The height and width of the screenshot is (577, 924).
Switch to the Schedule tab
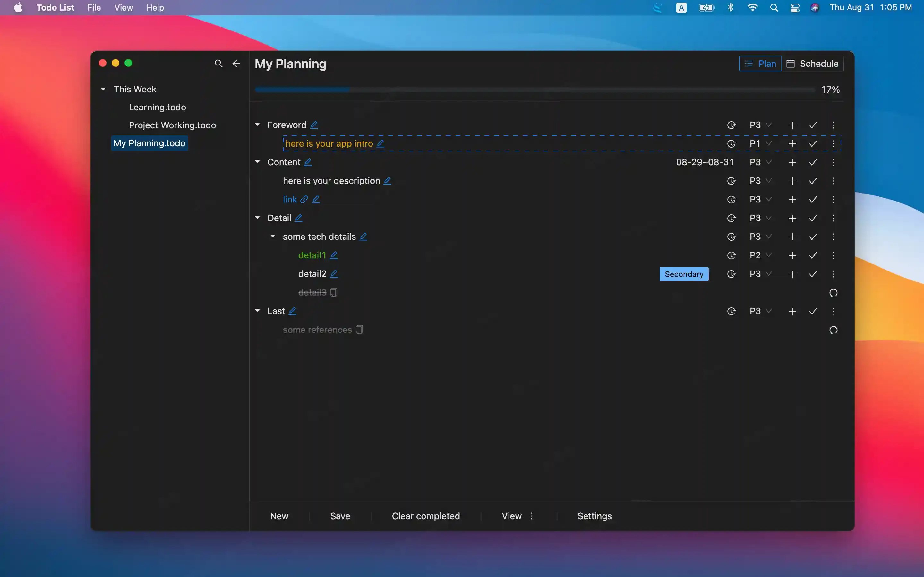pyautogui.click(x=812, y=64)
